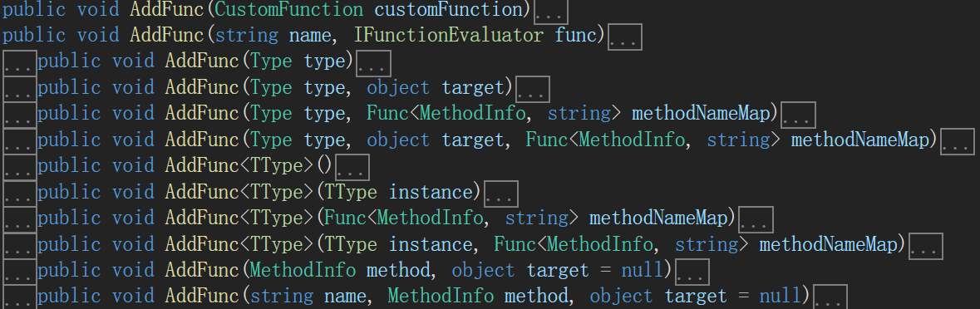The height and width of the screenshot is (309, 980).
Task: Expand body of AddFunc<TType>(TType instance)
Action: (501, 194)
